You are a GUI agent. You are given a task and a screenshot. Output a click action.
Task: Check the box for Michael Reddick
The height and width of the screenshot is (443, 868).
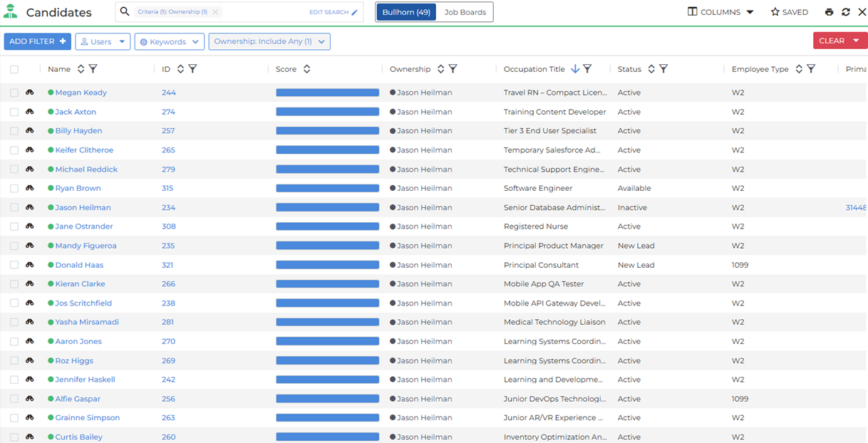click(14, 170)
